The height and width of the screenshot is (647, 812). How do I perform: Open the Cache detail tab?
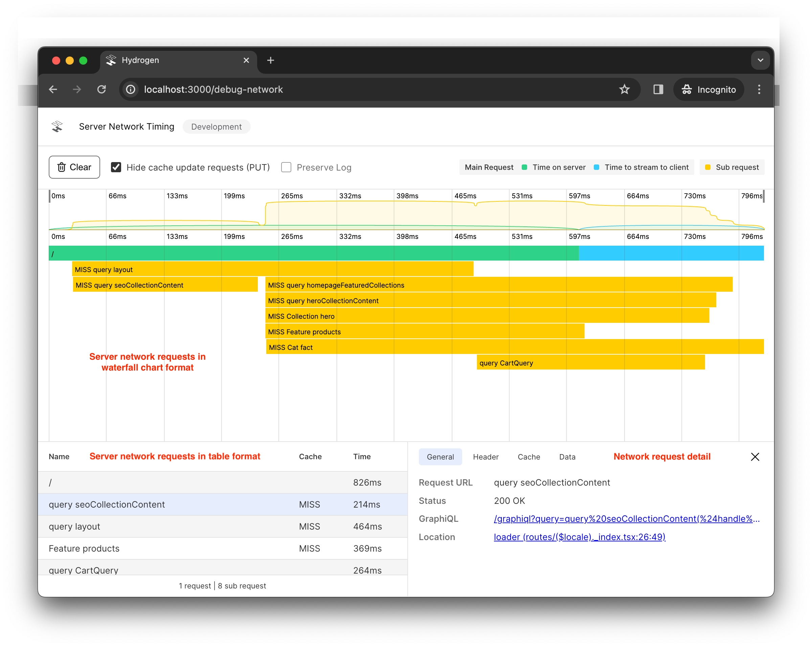click(529, 457)
